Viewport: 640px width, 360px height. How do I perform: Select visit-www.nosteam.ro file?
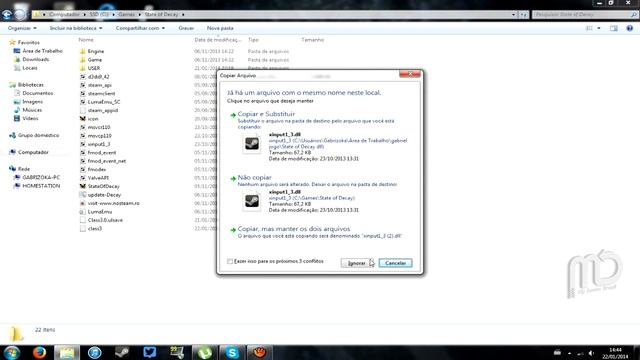pos(113,203)
